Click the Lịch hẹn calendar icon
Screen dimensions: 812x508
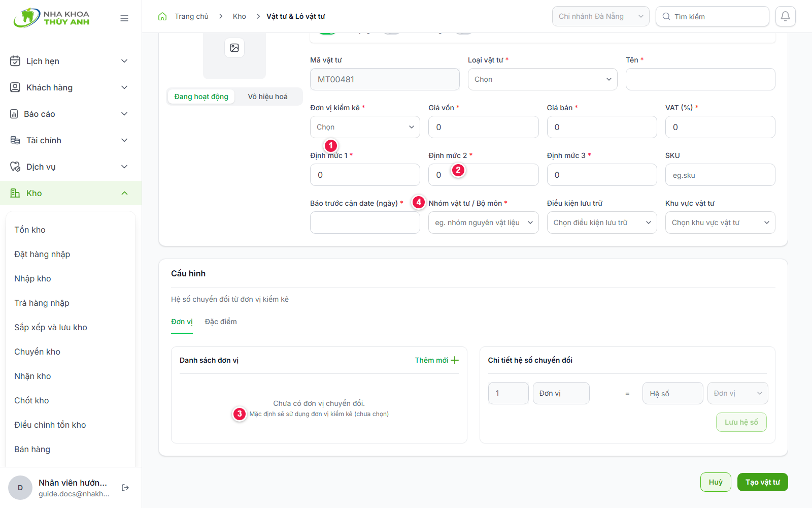tap(15, 61)
